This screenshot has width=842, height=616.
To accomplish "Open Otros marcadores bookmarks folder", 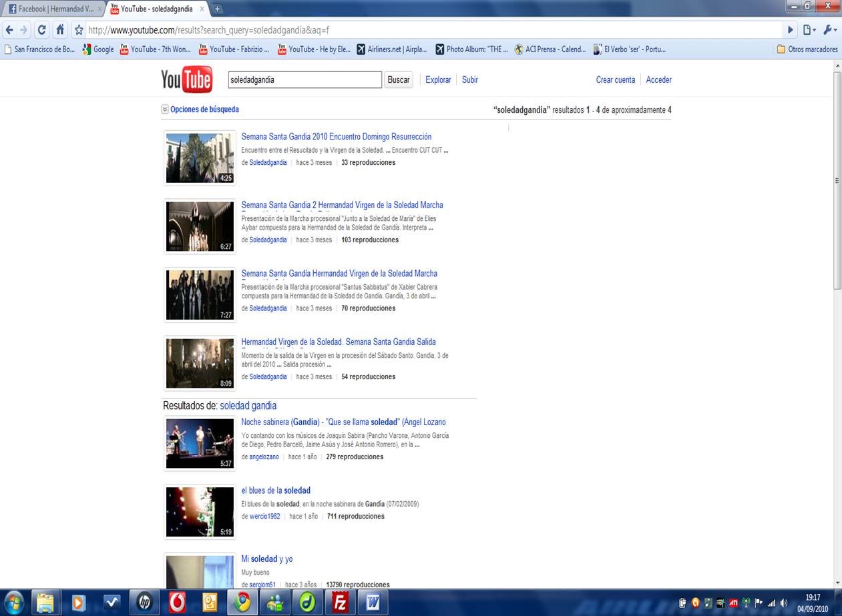I will (807, 49).
